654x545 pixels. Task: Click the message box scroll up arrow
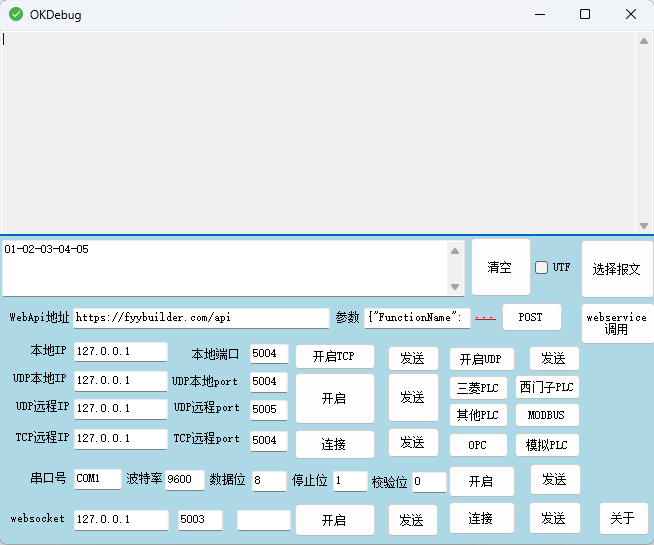pyautogui.click(x=455, y=251)
